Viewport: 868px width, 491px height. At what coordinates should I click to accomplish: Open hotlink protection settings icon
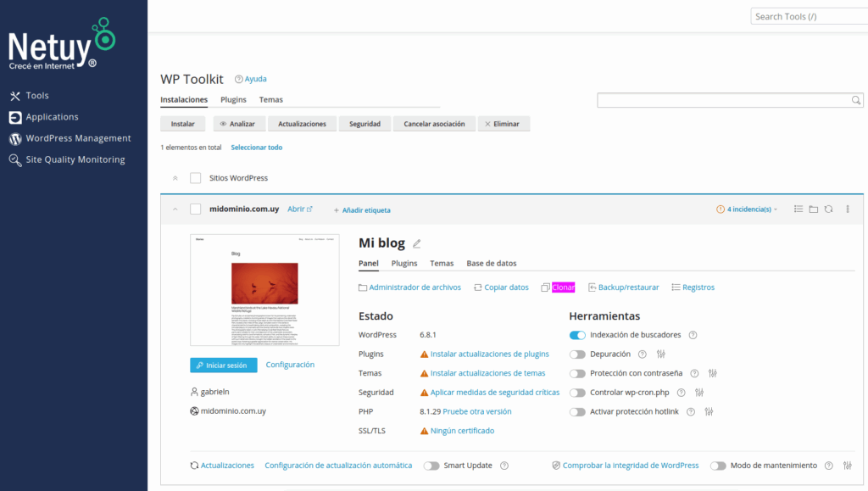click(709, 412)
